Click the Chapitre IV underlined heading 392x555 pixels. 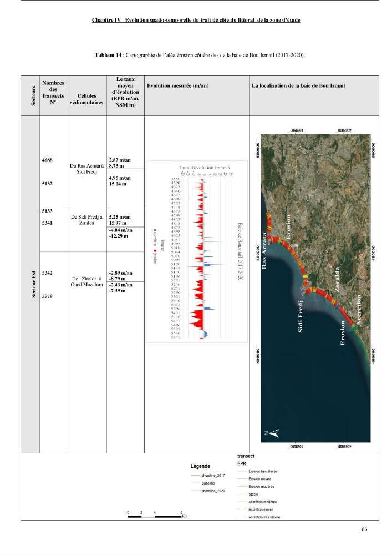[196, 20]
